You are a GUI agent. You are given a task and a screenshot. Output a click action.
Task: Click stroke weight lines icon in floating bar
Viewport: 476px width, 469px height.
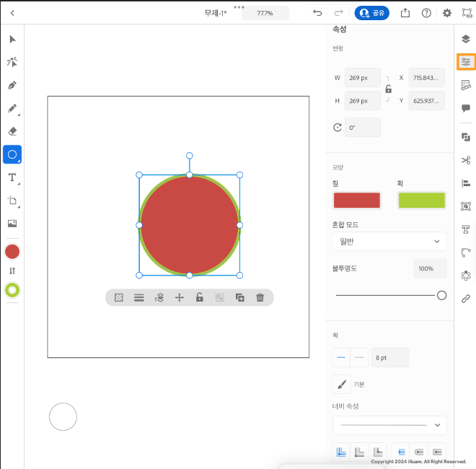click(x=139, y=297)
